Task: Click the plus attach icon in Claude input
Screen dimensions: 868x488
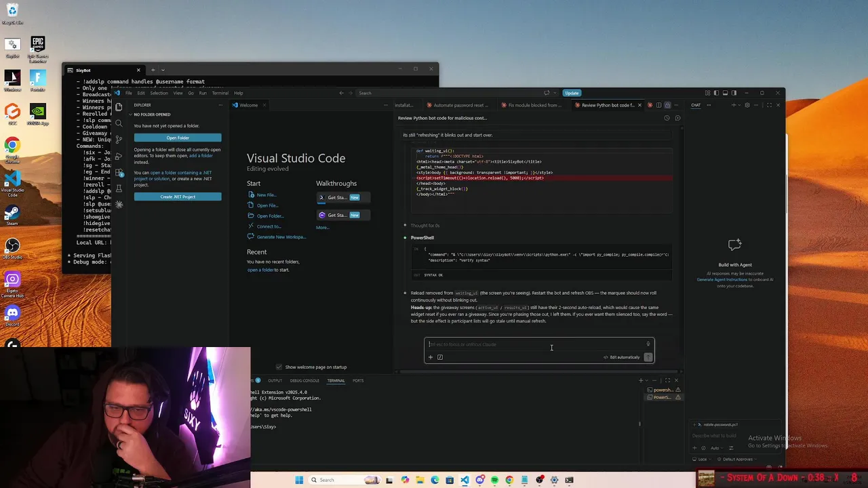Action: pyautogui.click(x=430, y=357)
